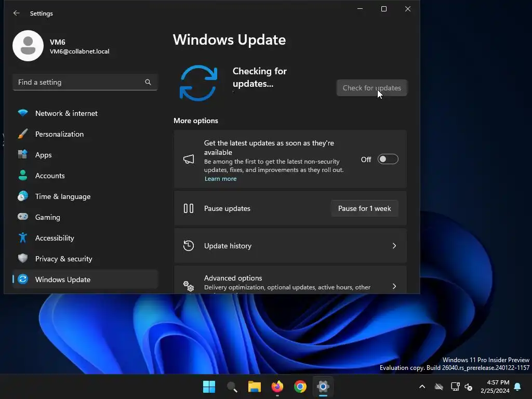Screen dimensions: 532x399
Task: Click the Apps sidebar icon
Action: 23,154
